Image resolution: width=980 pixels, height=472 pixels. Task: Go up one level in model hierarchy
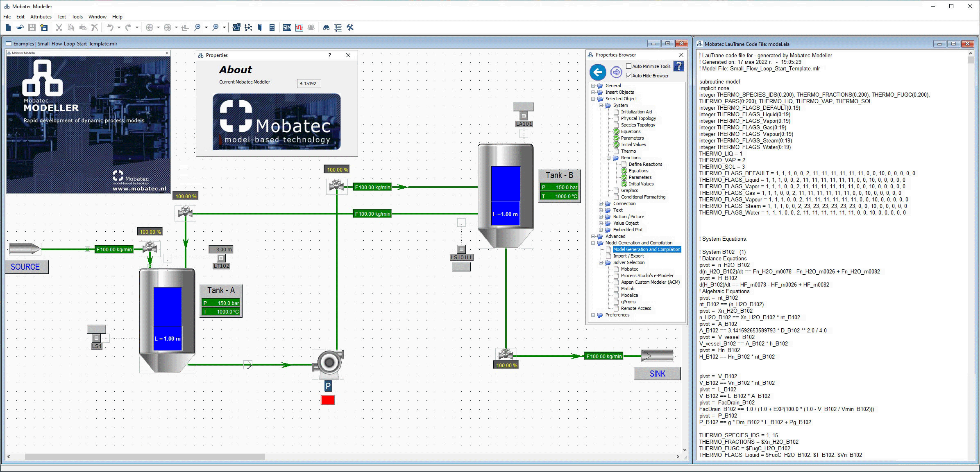tap(185, 27)
